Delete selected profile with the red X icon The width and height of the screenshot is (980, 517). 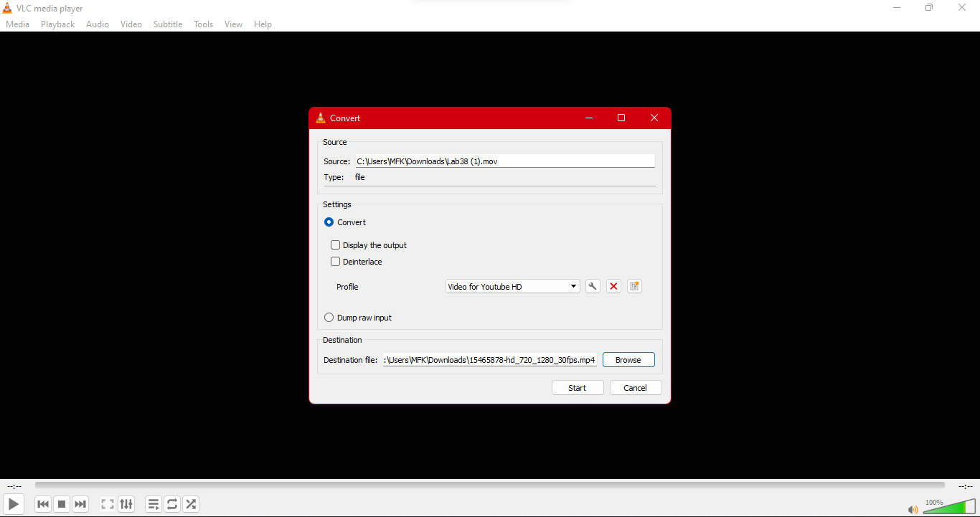point(613,287)
